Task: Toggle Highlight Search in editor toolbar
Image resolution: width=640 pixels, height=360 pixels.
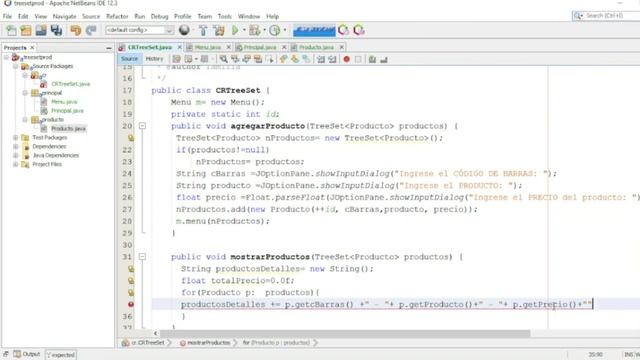Action: coord(258,59)
